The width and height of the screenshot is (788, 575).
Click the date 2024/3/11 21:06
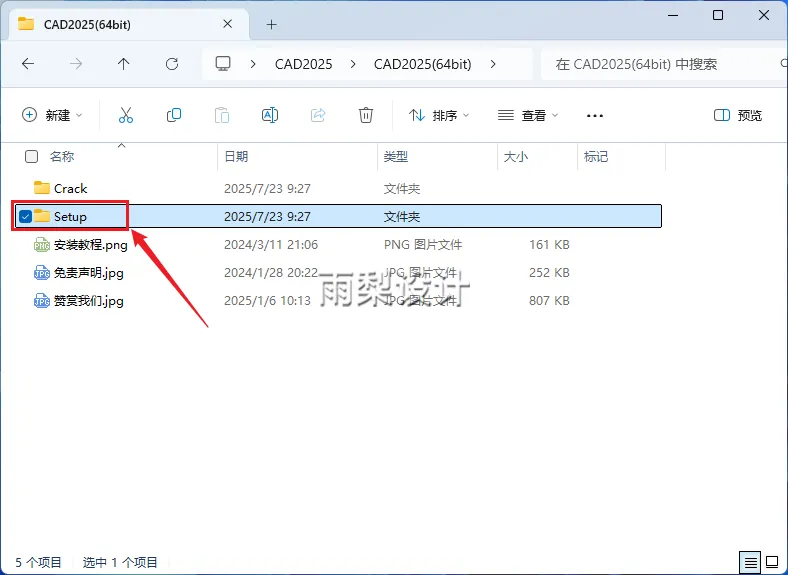click(271, 245)
